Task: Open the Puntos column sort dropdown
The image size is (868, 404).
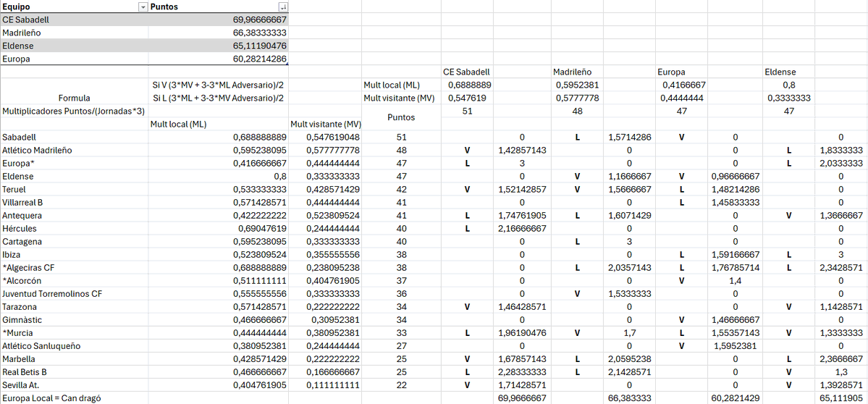Action: (x=284, y=7)
